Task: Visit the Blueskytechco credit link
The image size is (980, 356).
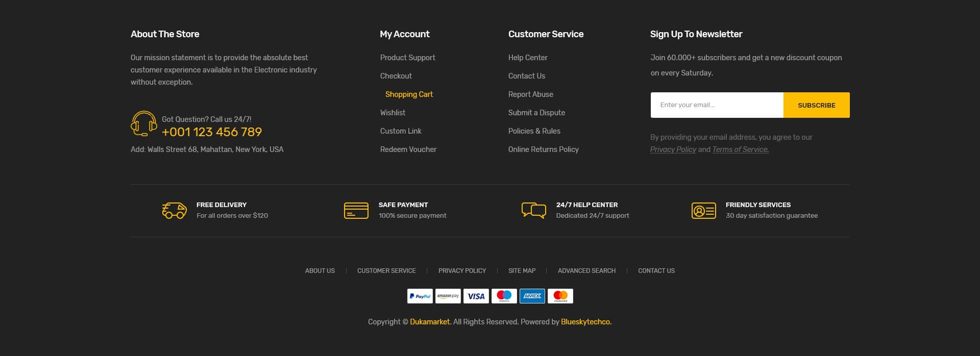Action: (585, 322)
